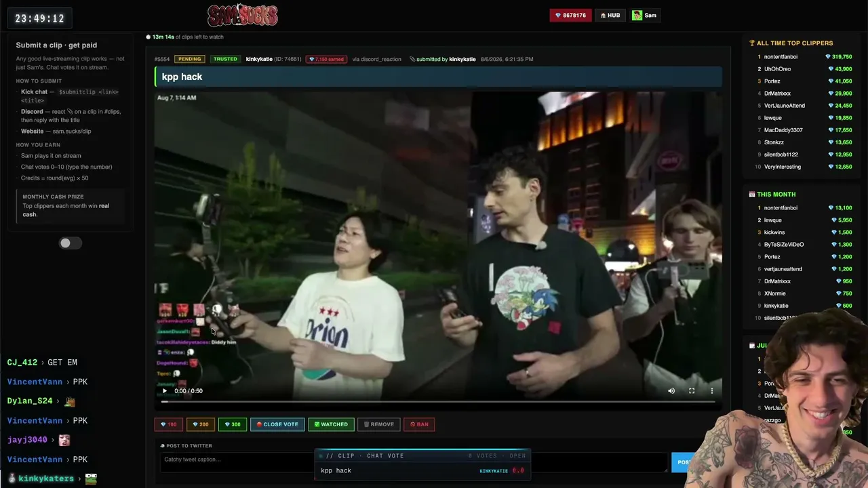Open kinkykaters' chat username
Image resolution: width=868 pixels, height=488 pixels.
point(46,479)
